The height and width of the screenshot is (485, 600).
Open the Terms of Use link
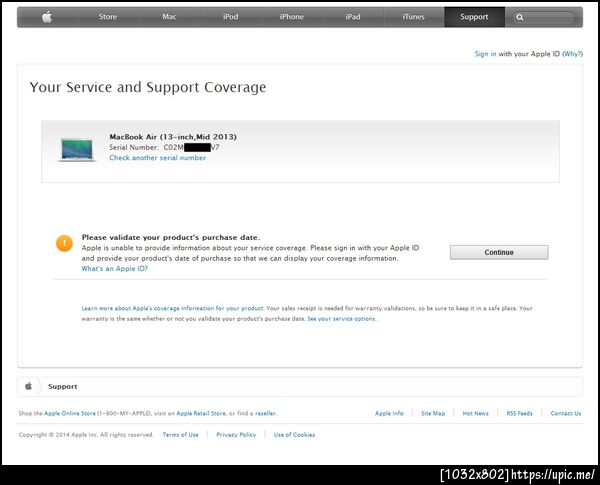pos(181,435)
